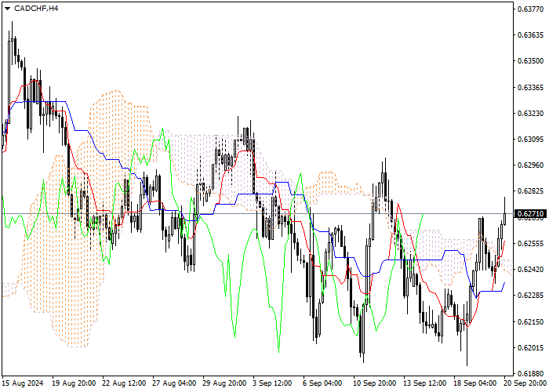This screenshot has width=549, height=392.
Task: Click the 0.63095 price axis label
Action: point(530,140)
